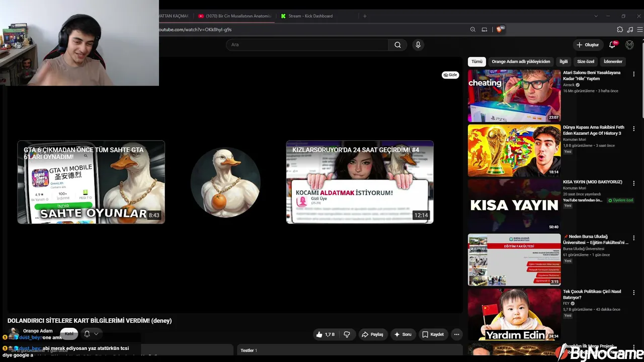Open options for KISA YAYIN video
This screenshot has height=362, width=644.
point(633,184)
